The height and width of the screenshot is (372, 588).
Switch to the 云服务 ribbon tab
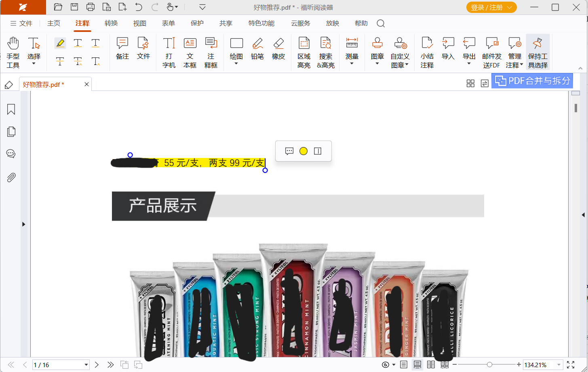301,23
